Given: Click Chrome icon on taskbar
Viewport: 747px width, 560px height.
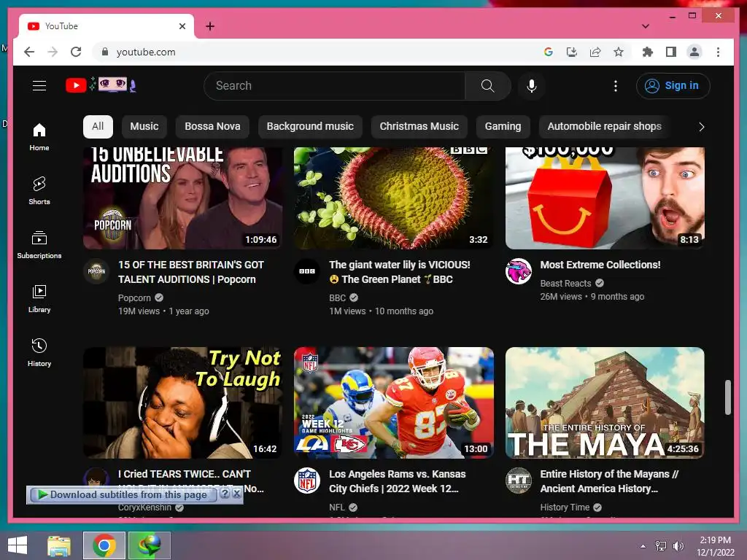Looking at the screenshot, I should pyautogui.click(x=104, y=545).
